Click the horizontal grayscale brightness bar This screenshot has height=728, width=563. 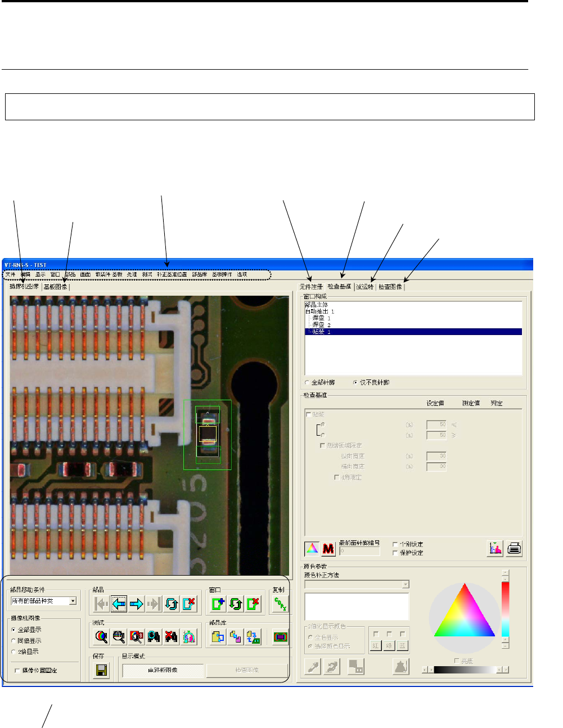[465, 670]
